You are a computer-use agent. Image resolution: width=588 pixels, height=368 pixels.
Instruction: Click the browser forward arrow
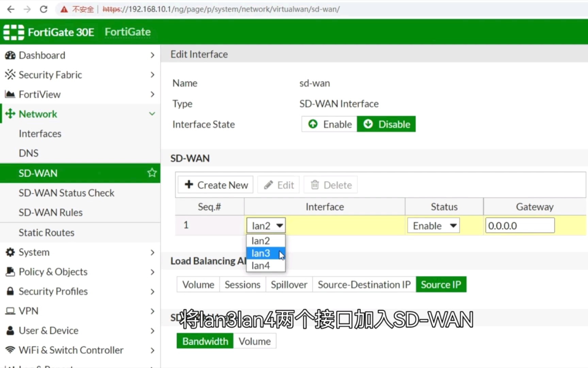pos(27,9)
